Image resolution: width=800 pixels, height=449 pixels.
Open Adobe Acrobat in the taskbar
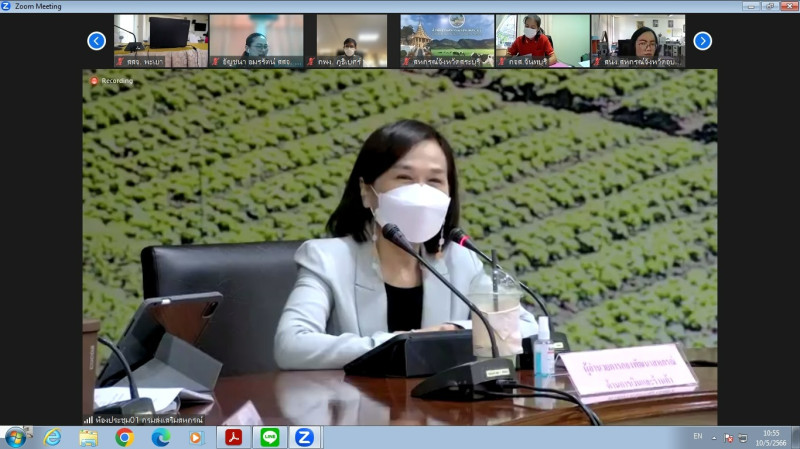(x=233, y=437)
